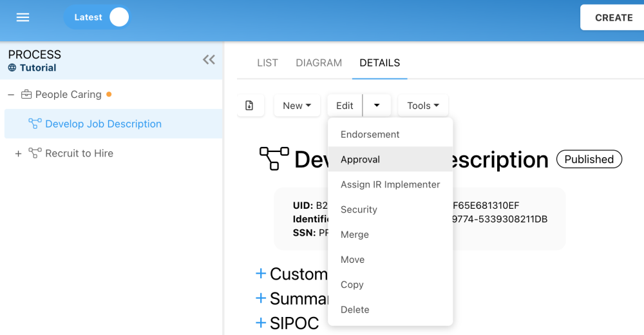Select Approval from the Edit menu
The height and width of the screenshot is (335, 644).
pyautogui.click(x=360, y=159)
